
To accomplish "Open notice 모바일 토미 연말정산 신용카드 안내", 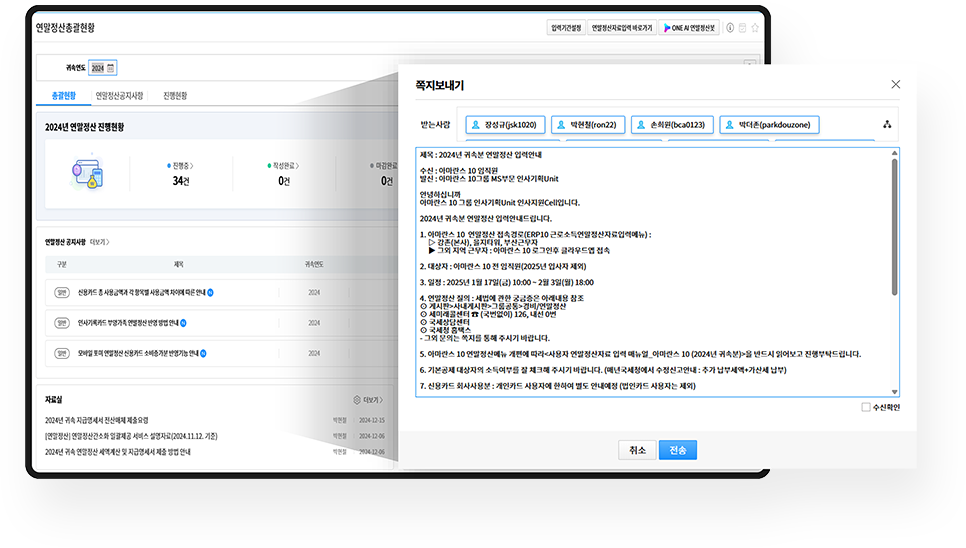I will click(x=137, y=353).
